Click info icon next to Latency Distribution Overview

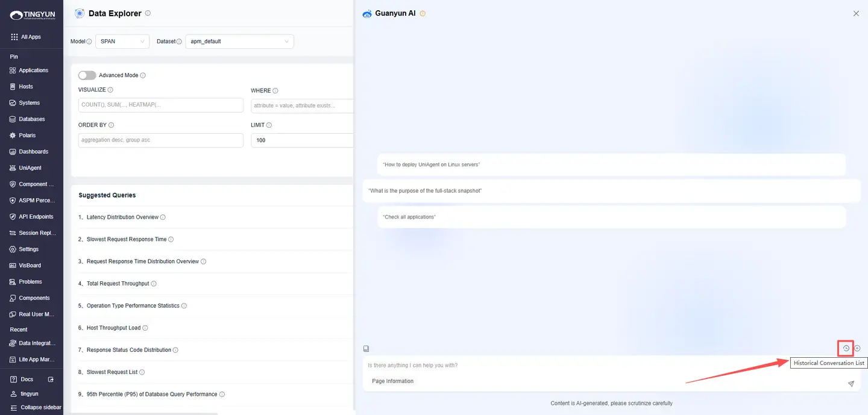point(163,217)
